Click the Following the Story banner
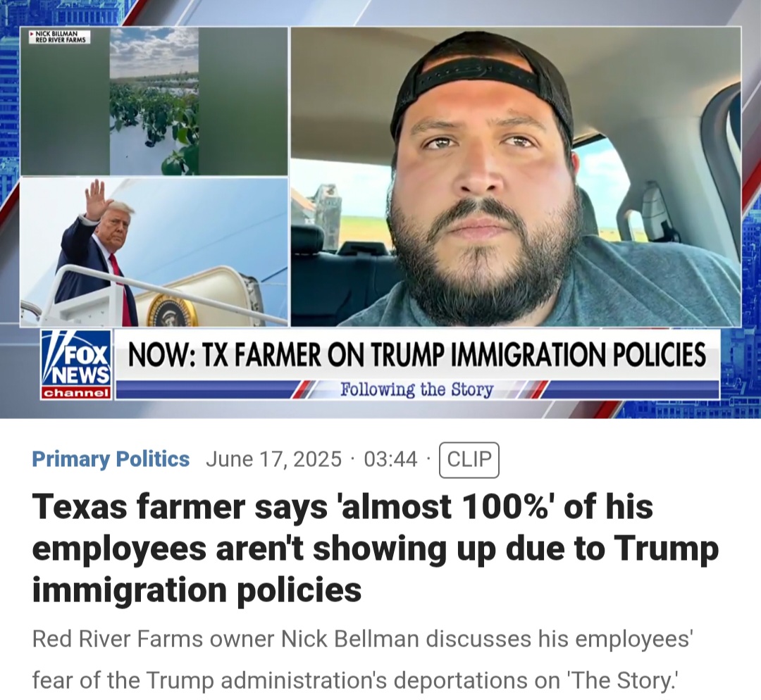This screenshot has width=761, height=700. [x=416, y=390]
